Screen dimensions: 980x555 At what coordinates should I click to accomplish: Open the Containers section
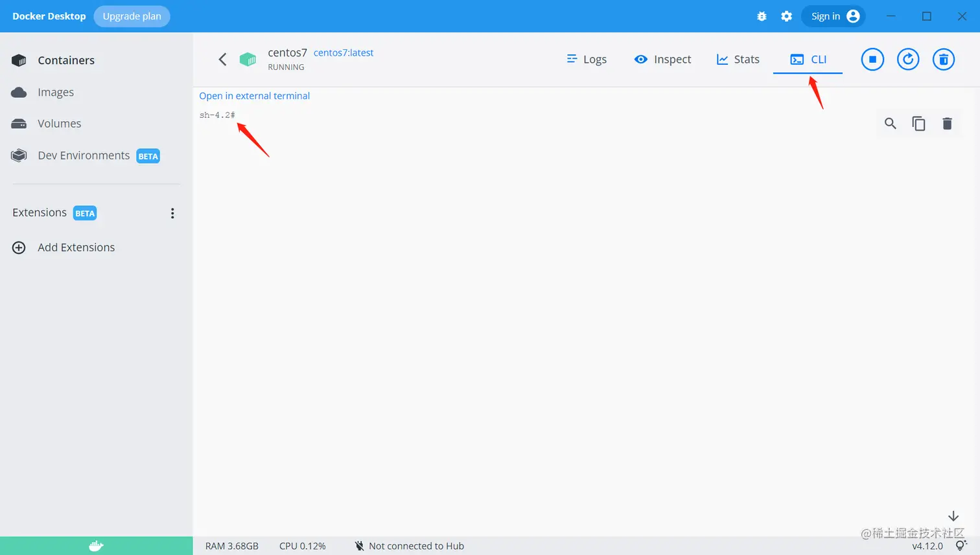tap(66, 60)
